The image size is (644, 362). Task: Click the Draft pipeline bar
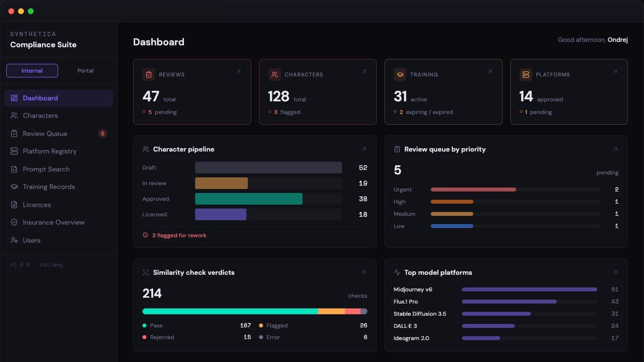(x=268, y=168)
